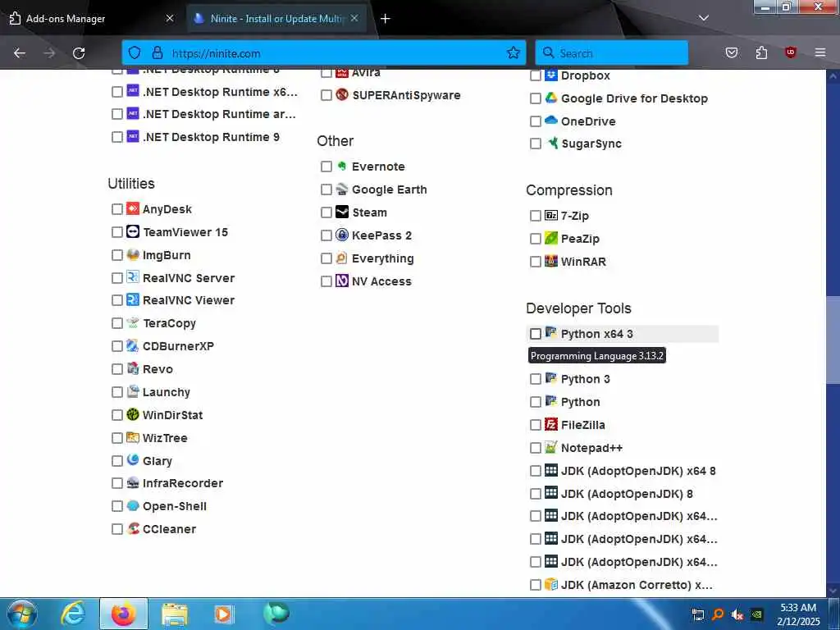The width and height of the screenshot is (840, 630).
Task: Click the Dropbox icon
Action: pos(551,75)
